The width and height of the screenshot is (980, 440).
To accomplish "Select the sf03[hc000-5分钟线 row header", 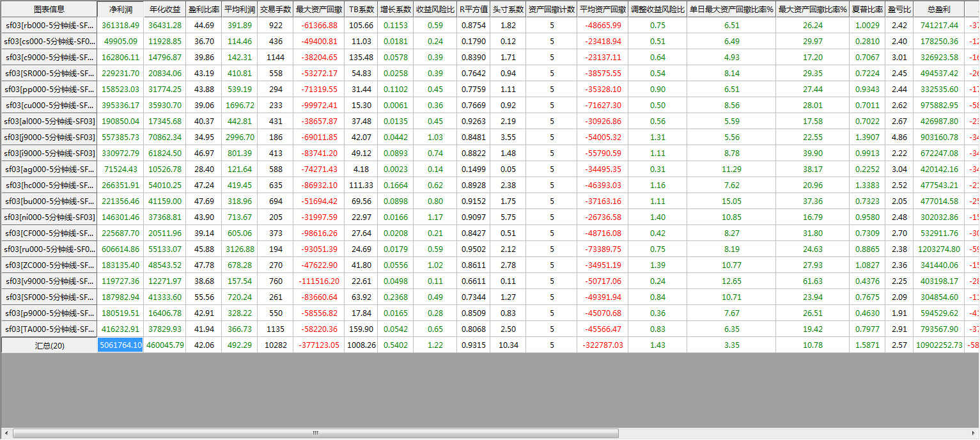I will tap(49, 185).
